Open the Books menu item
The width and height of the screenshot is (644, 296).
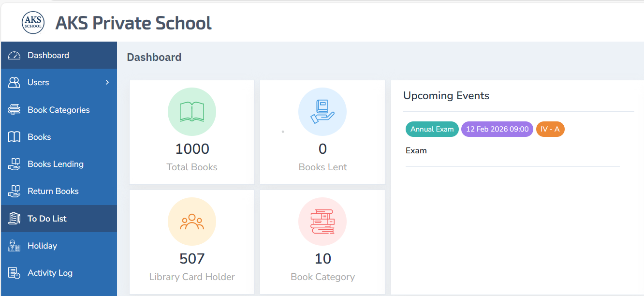[x=39, y=137]
